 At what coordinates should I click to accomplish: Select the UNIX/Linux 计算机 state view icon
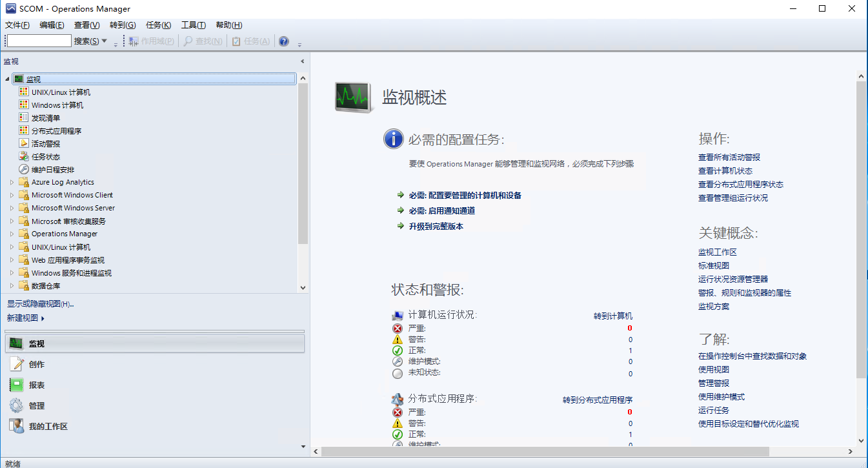click(x=23, y=92)
